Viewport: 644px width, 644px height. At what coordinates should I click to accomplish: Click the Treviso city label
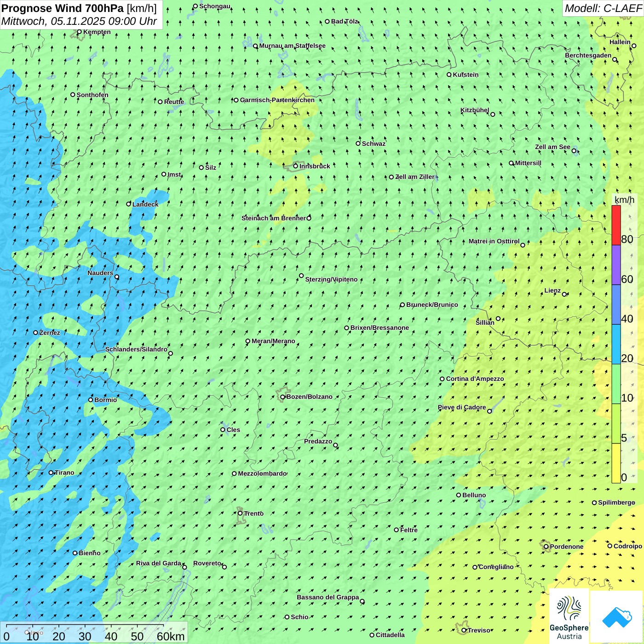pos(479,630)
